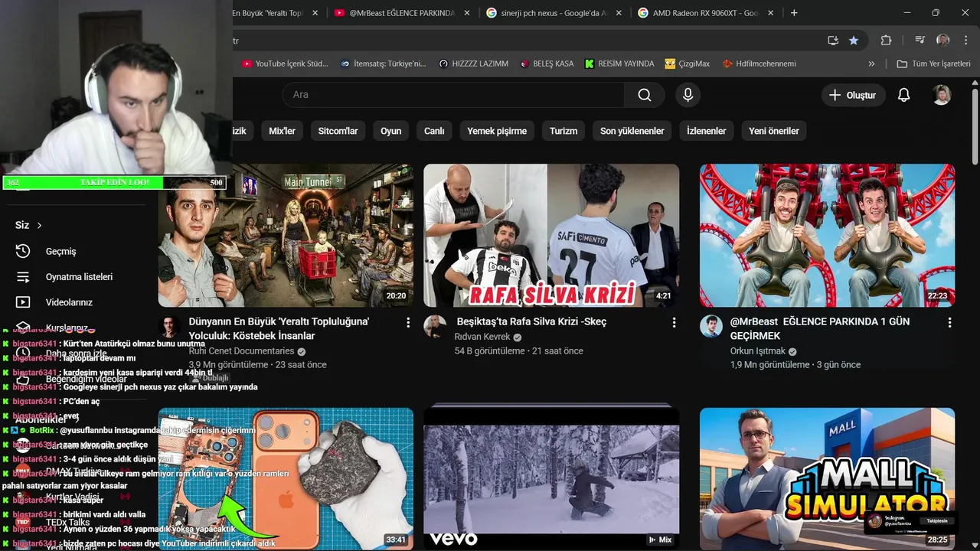Open the MrBeast roller coaster thumbnail

click(827, 236)
